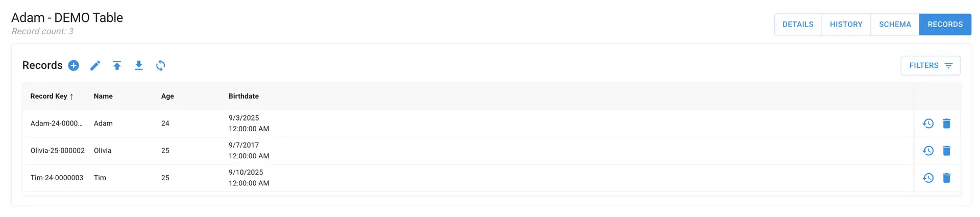Expand the Filters panel
980x217 pixels.
coord(930,65)
